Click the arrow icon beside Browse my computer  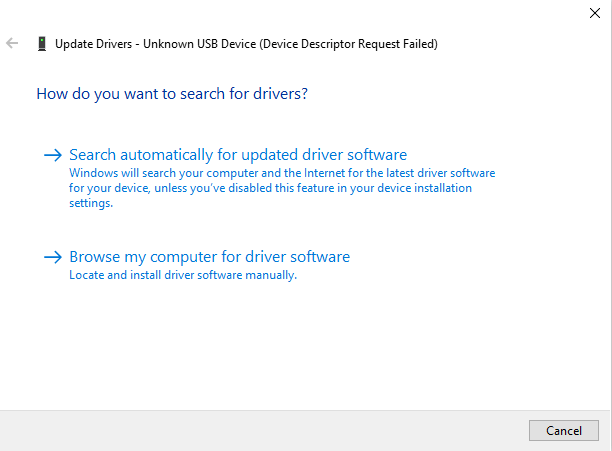[53, 257]
